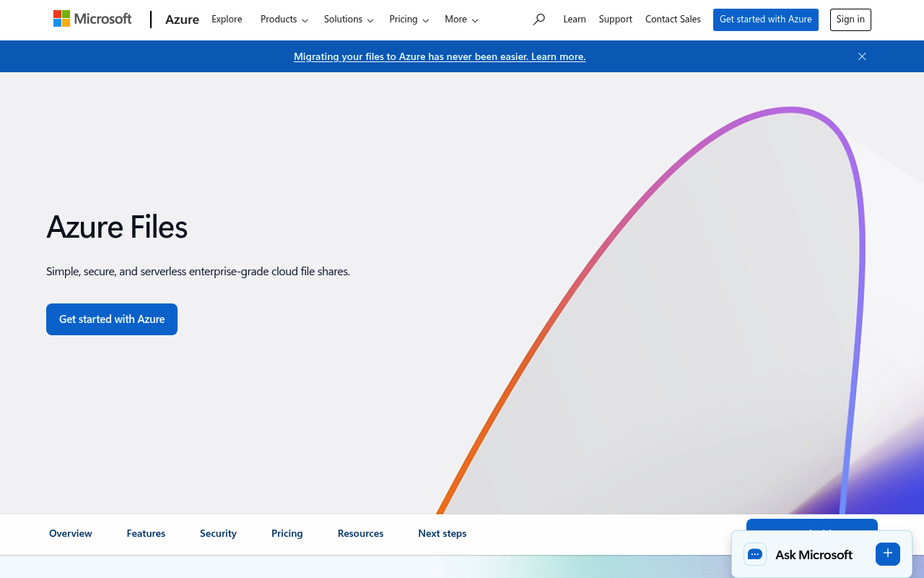Close the blue migration banner

[x=862, y=56]
